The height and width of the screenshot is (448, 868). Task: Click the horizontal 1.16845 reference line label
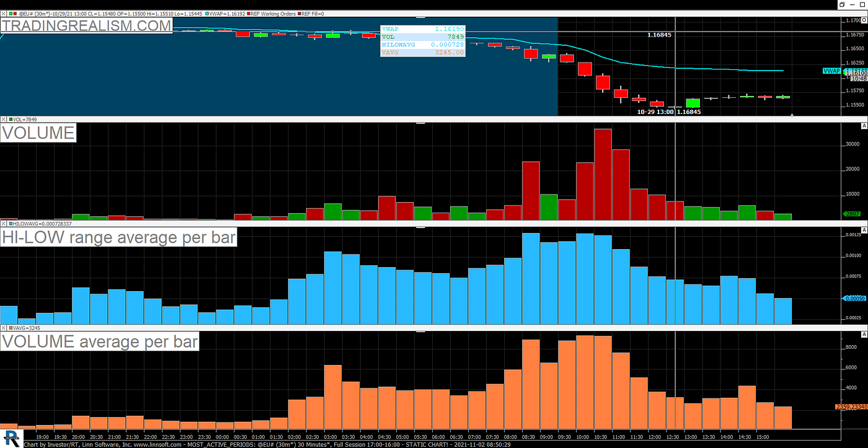pyautogui.click(x=659, y=35)
